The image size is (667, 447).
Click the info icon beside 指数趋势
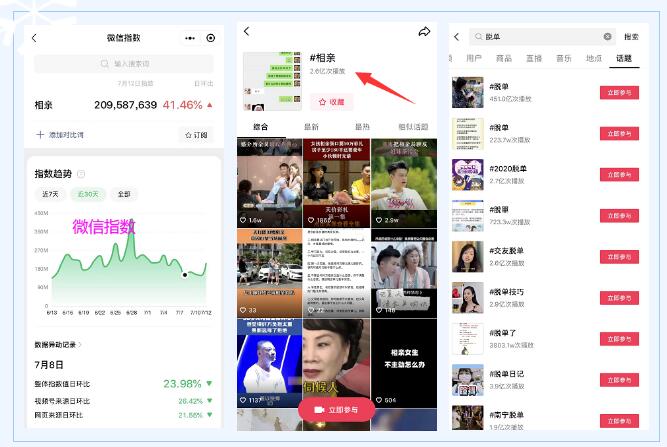click(81, 174)
